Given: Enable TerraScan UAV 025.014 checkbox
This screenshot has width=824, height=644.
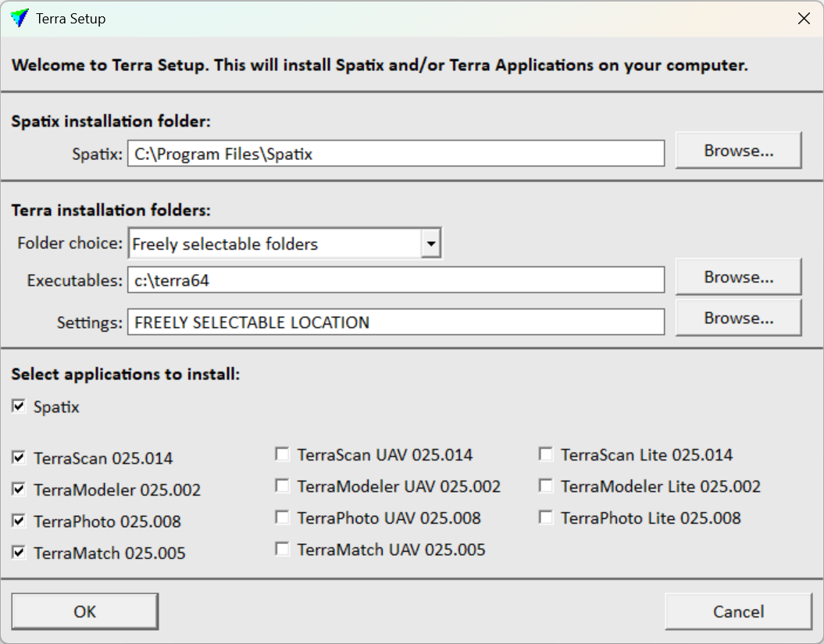Looking at the screenshot, I should pyautogui.click(x=283, y=454).
